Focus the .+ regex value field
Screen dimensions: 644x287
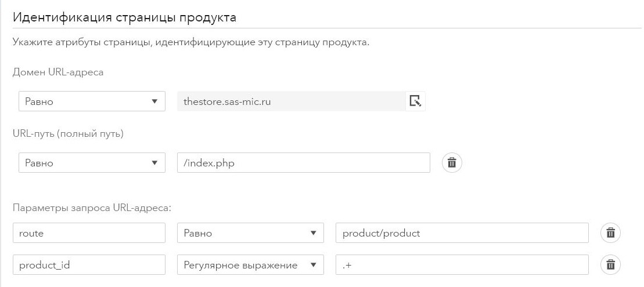(462, 265)
